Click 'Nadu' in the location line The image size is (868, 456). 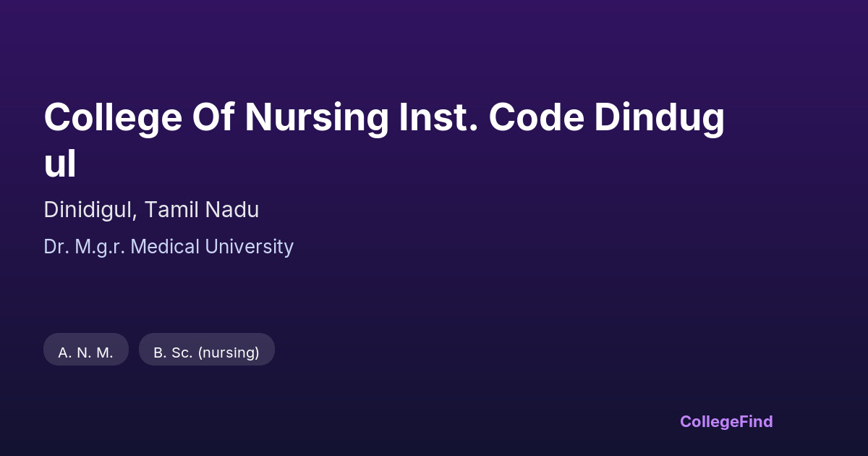click(x=232, y=210)
